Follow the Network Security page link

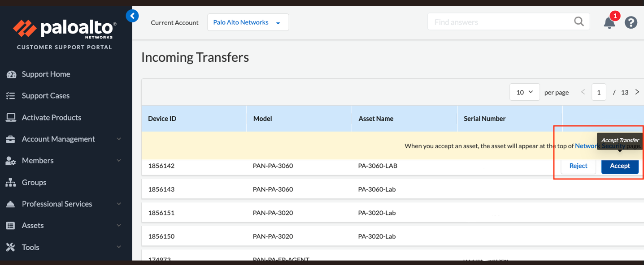click(x=600, y=145)
